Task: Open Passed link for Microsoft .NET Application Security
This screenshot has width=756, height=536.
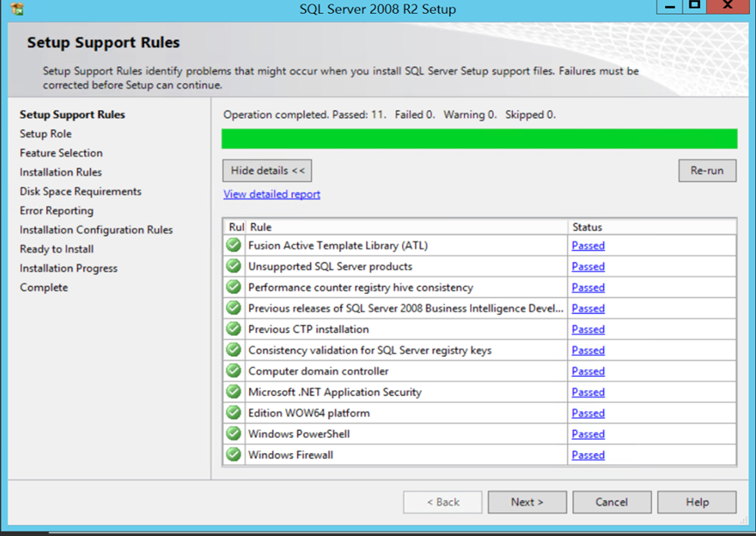Action: [588, 393]
